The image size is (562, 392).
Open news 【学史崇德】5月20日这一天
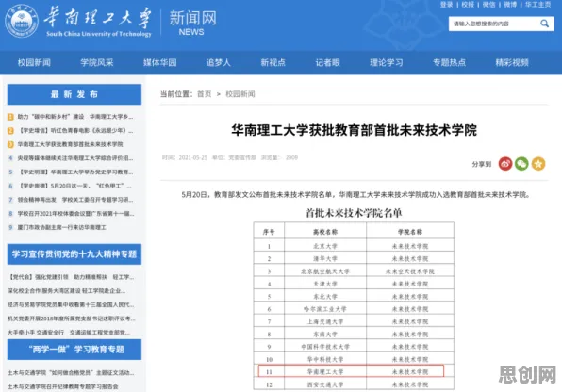(x=74, y=186)
